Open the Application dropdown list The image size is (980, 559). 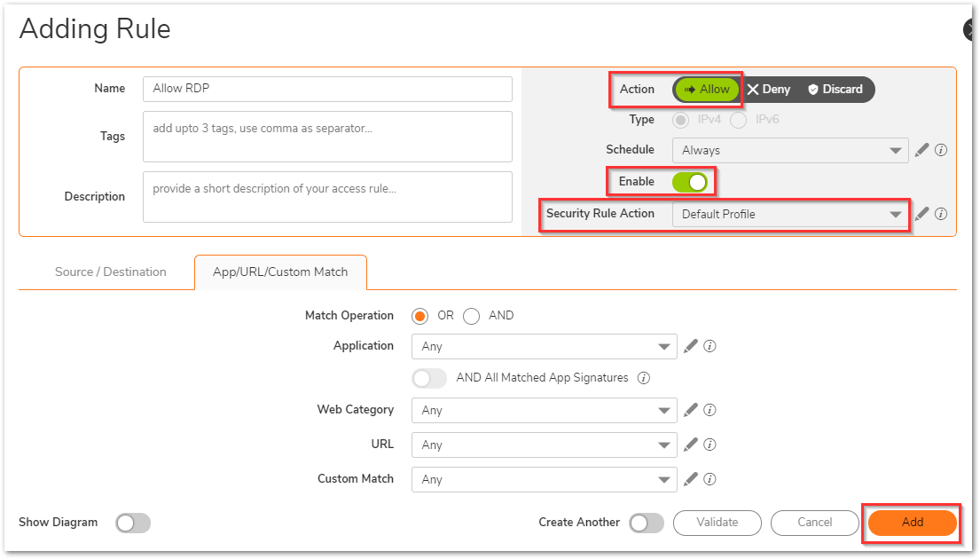(x=544, y=347)
